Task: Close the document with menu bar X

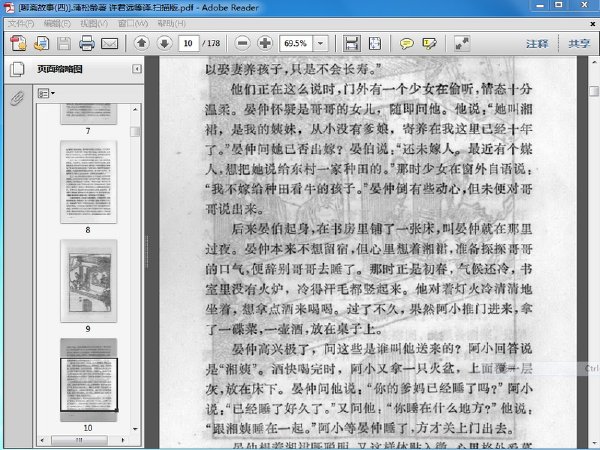Action: point(592,24)
